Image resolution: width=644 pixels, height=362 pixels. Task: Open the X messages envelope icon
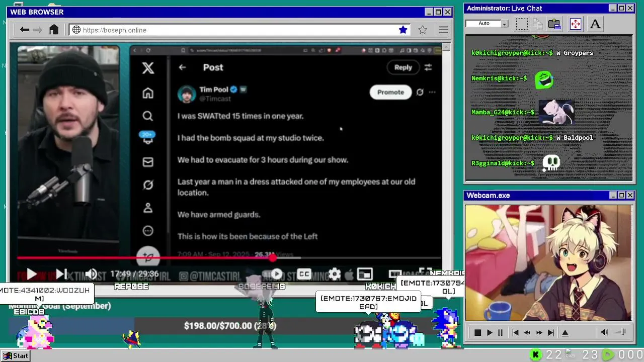[x=148, y=162]
